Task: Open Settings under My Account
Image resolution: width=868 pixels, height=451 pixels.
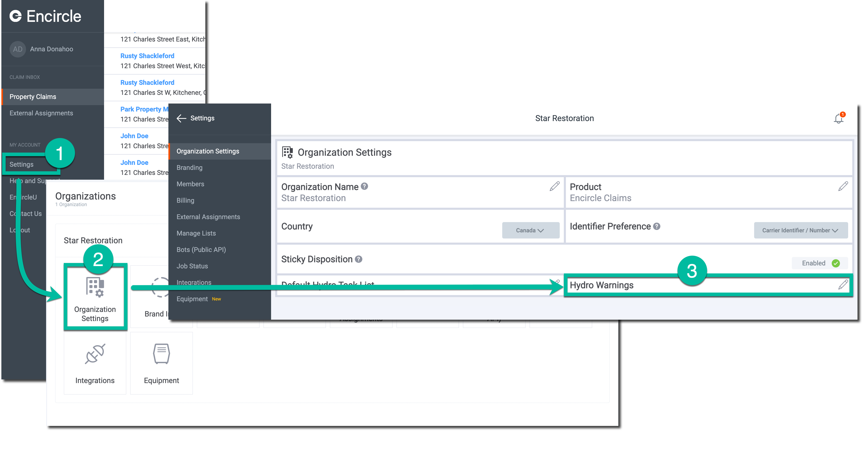Action: click(21, 164)
